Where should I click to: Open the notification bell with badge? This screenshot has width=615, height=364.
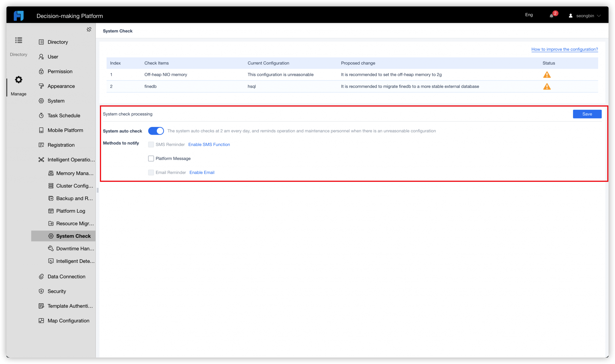coord(552,16)
